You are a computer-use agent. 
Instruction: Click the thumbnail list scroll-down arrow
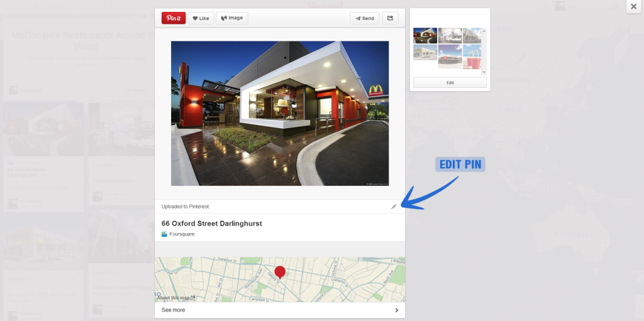pyautogui.click(x=484, y=72)
